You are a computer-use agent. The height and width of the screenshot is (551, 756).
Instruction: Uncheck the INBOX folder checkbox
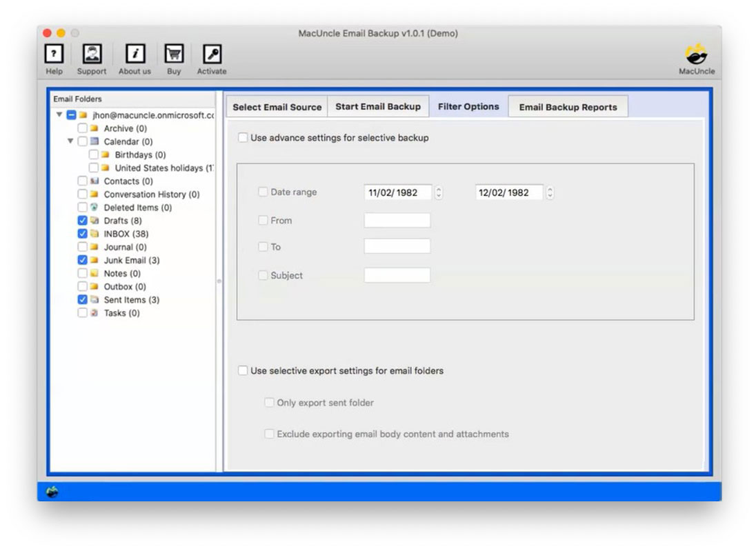81,234
